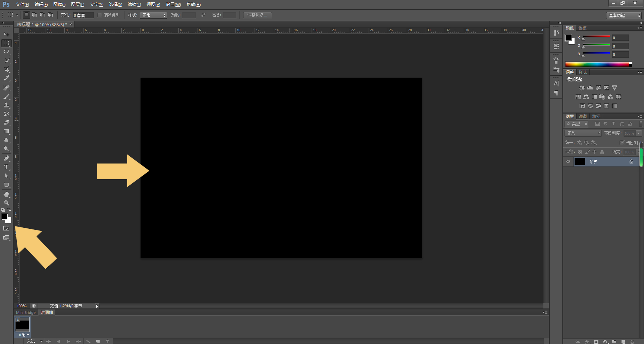Screen dimensions: 644x344
Task: Select the Crop tool
Action: tap(6, 69)
